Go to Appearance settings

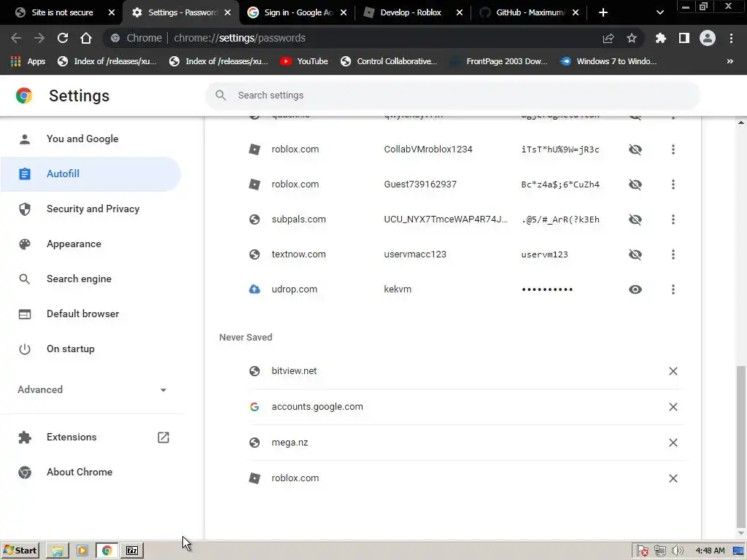(x=90, y=244)
